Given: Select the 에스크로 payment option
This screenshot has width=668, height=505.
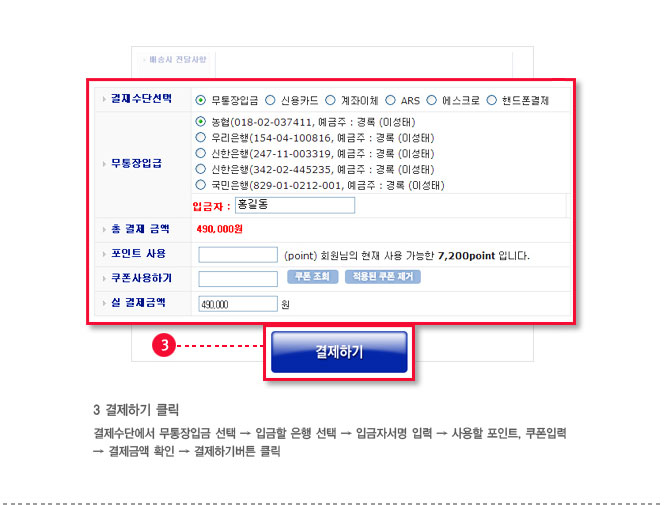Looking at the screenshot, I should [x=432, y=100].
